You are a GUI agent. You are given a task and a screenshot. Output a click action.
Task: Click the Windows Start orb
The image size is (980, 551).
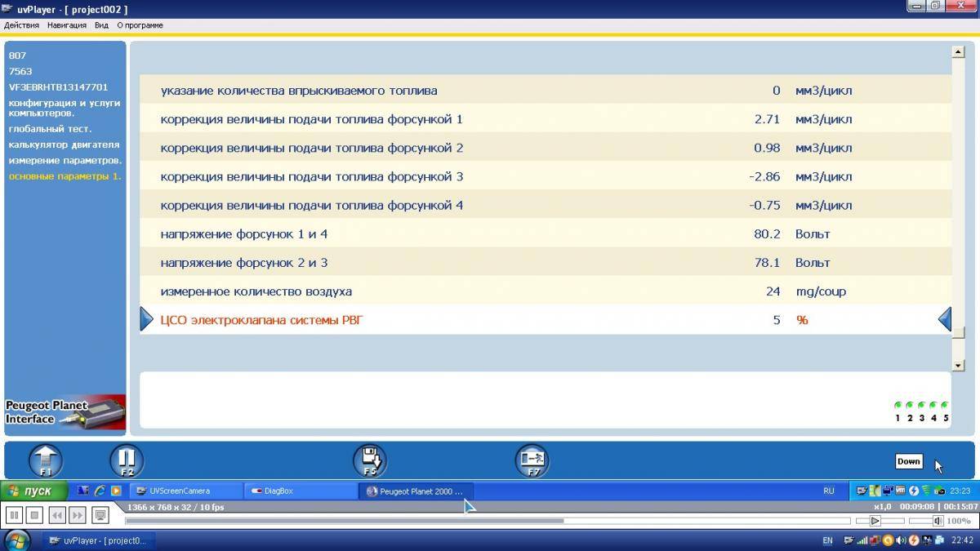(x=17, y=540)
